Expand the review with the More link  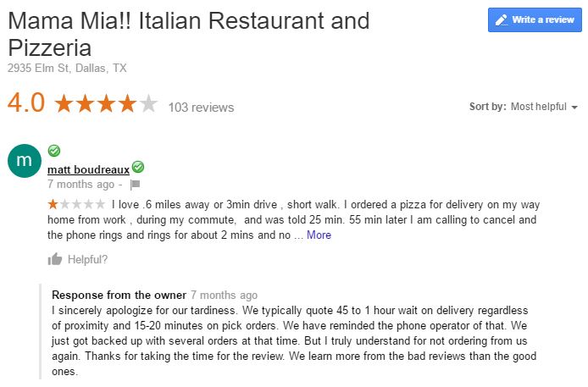point(319,235)
